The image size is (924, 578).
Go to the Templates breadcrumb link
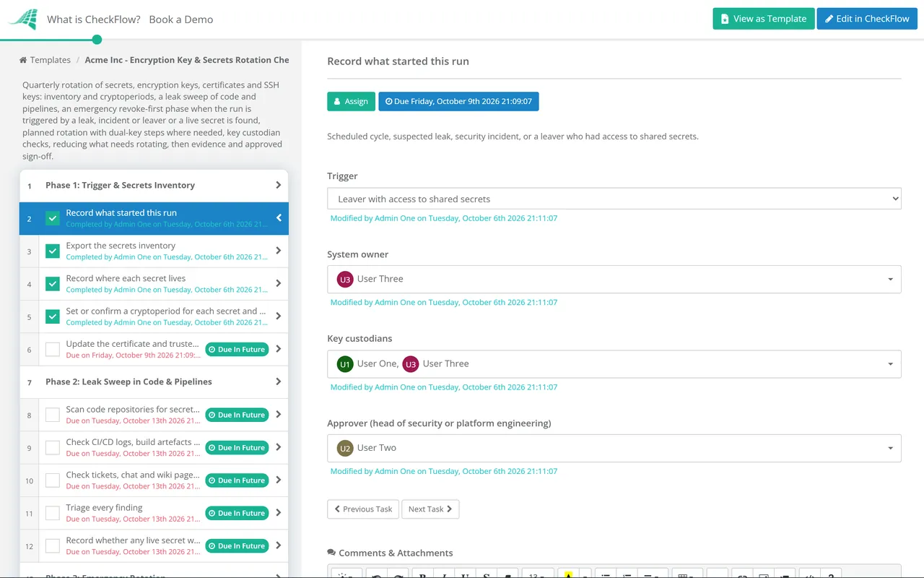tap(51, 60)
